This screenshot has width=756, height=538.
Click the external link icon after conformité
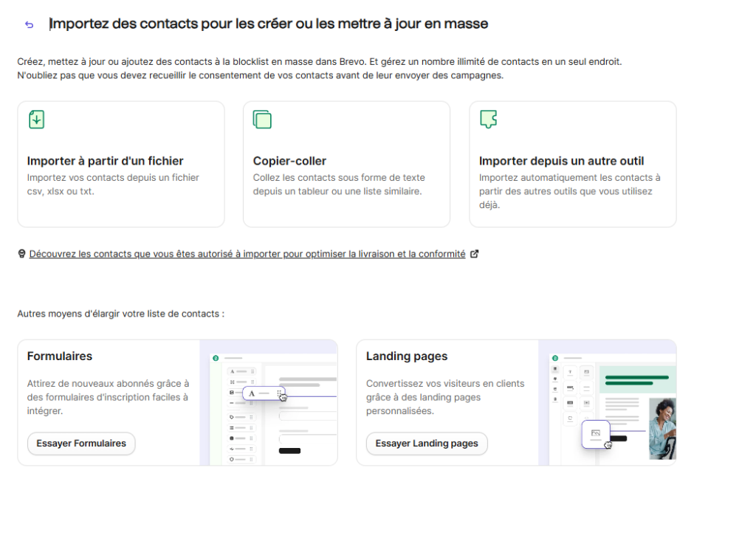click(x=475, y=254)
